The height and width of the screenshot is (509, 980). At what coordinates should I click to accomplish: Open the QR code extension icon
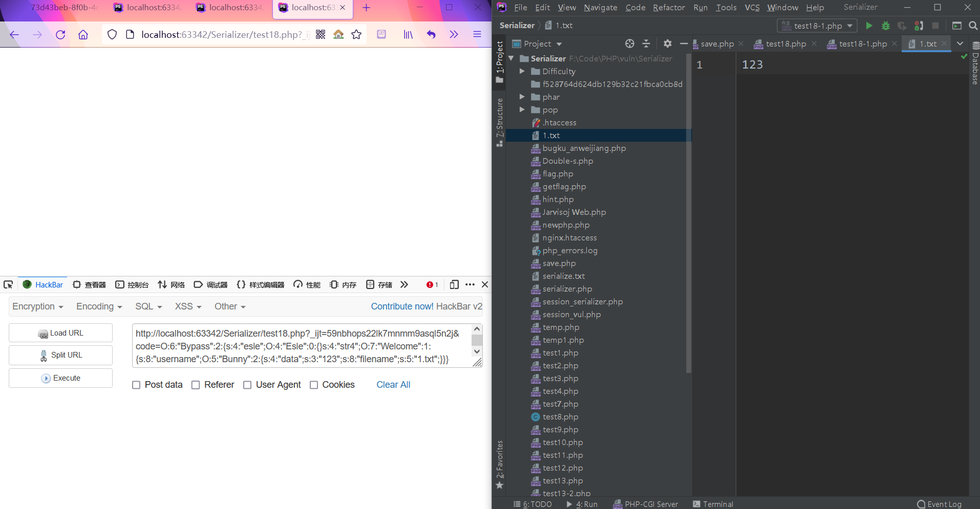(x=321, y=35)
